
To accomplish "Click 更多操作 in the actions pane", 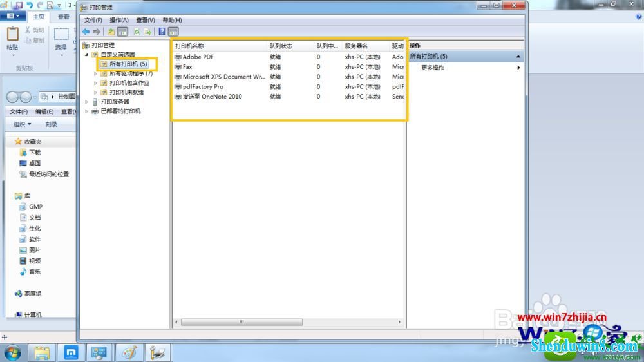I will (433, 68).
